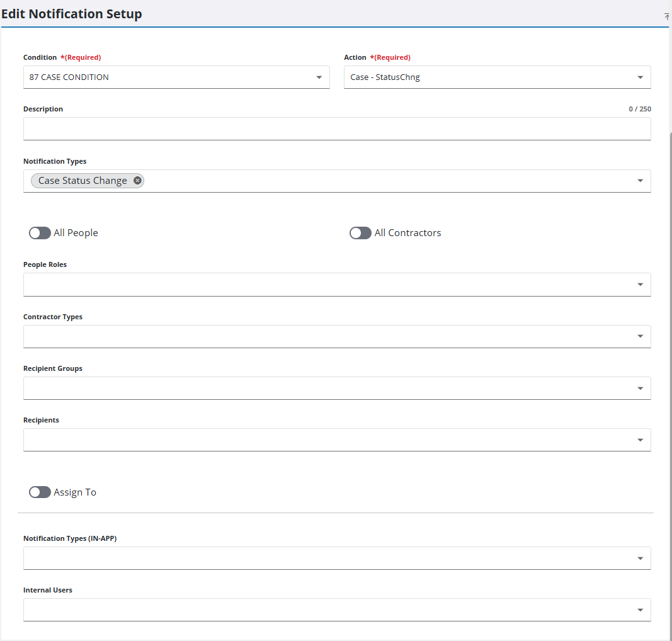Image resolution: width=672 pixels, height=641 pixels.
Task: Remove the Case Status Change chip
Action: pos(137,180)
